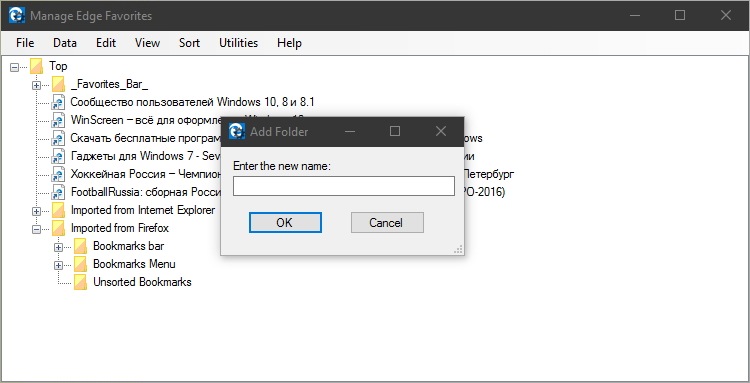Confirm with the OK button

tap(285, 223)
